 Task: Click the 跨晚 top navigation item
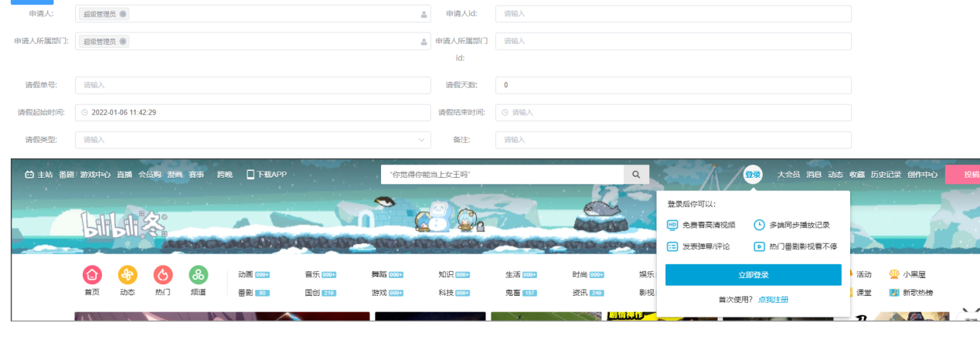tap(225, 175)
